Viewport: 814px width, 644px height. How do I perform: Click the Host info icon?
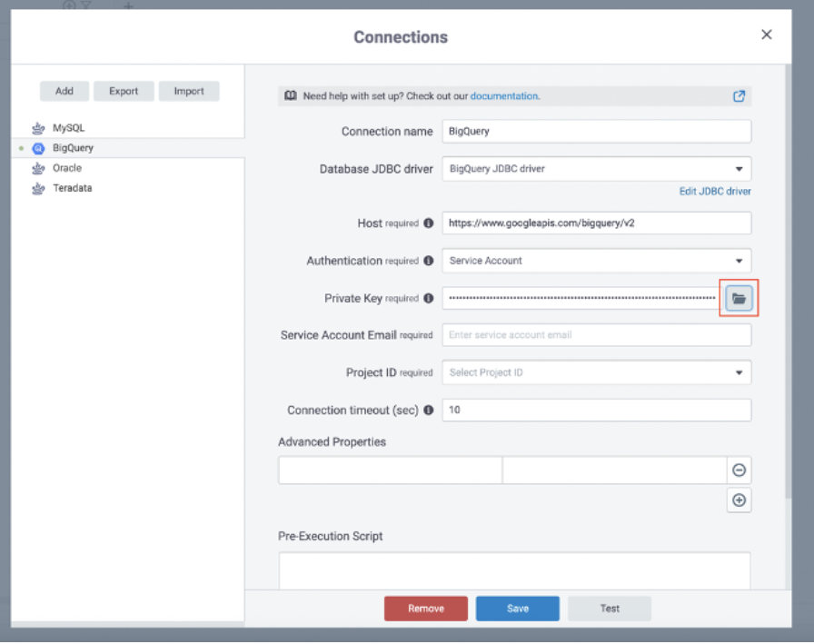(x=428, y=223)
